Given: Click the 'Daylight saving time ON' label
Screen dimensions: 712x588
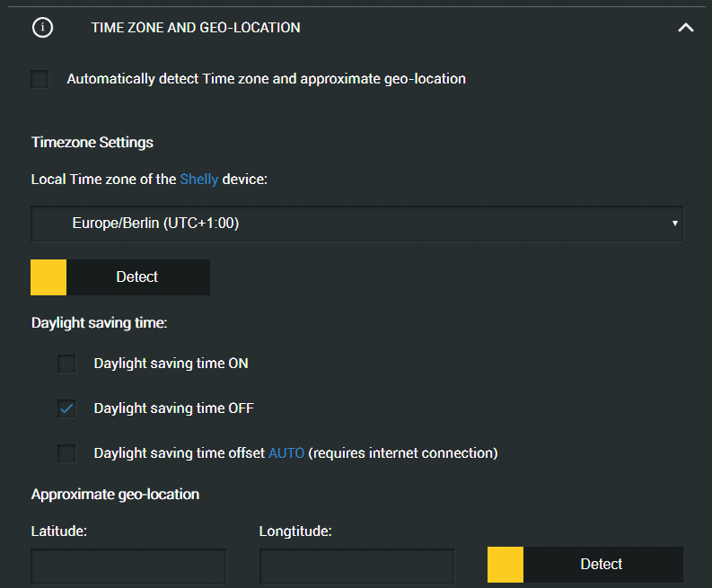Looking at the screenshot, I should pos(171,364).
